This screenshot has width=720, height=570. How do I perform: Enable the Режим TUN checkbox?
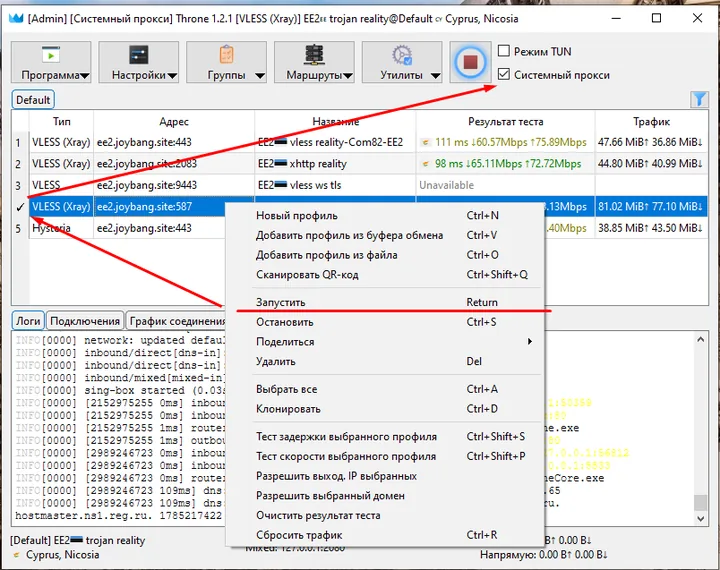[x=504, y=51]
